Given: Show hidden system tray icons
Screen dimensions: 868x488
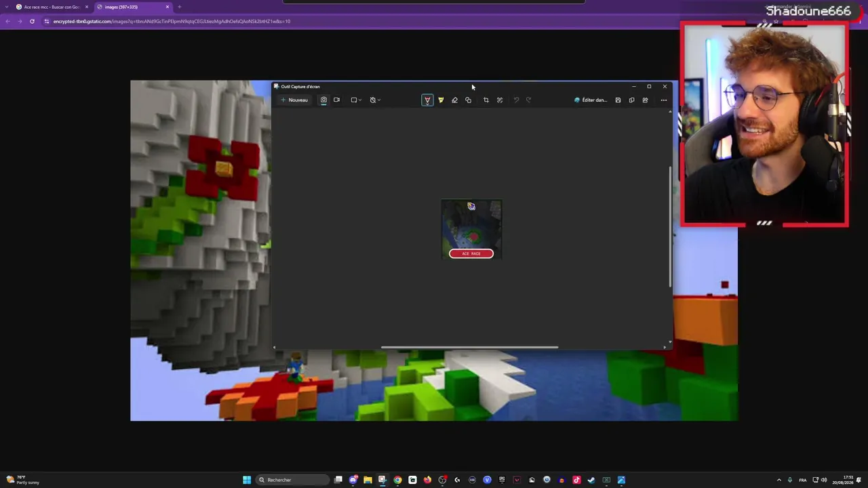Looking at the screenshot, I should pos(778,480).
